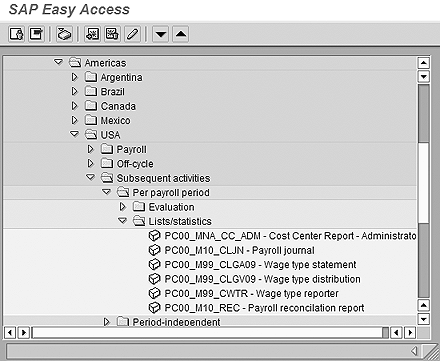
Task: Open PC00_M99_CLGA09 Wage type statement
Action: pyautogui.click(x=260, y=265)
